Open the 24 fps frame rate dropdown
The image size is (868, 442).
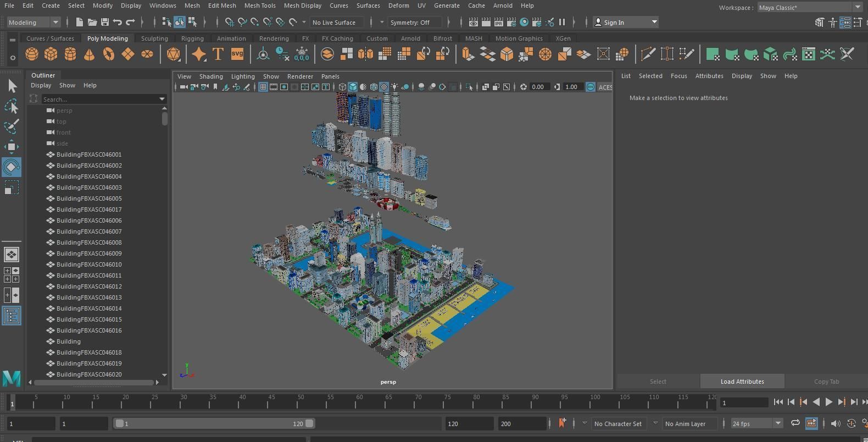pos(758,424)
